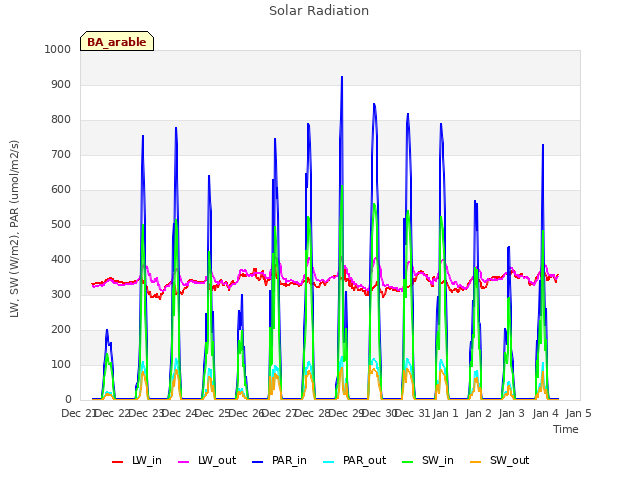Click the 200 y-axis tick label

pos(61,330)
